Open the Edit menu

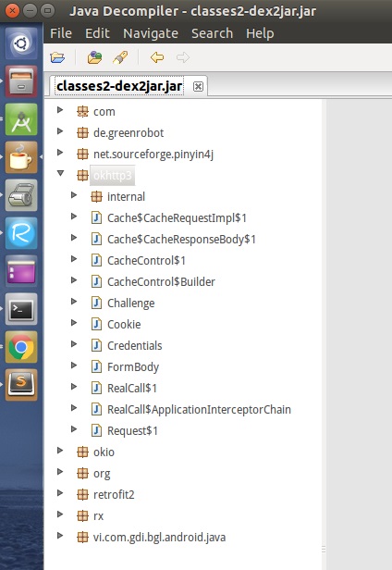[x=97, y=33]
